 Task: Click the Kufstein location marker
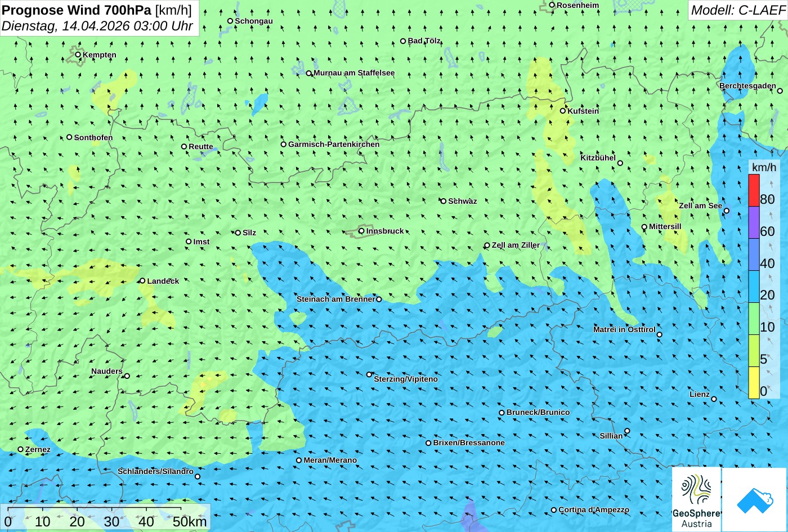point(562,111)
